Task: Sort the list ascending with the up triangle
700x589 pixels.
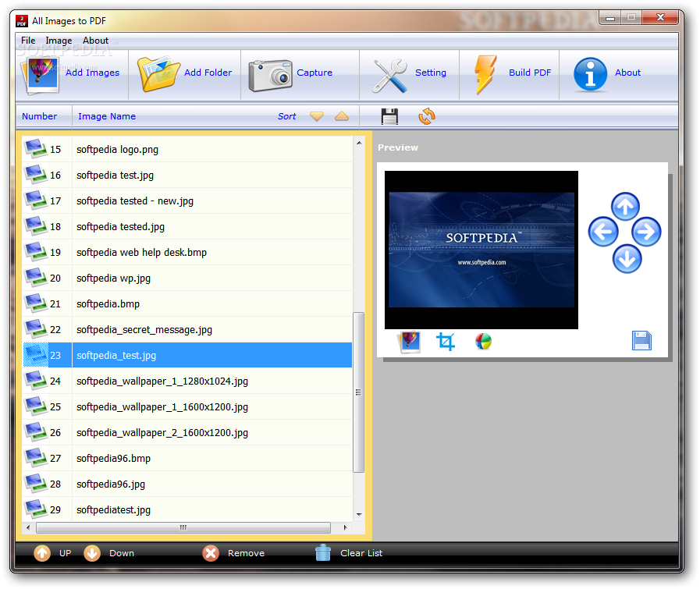Action: (x=342, y=116)
